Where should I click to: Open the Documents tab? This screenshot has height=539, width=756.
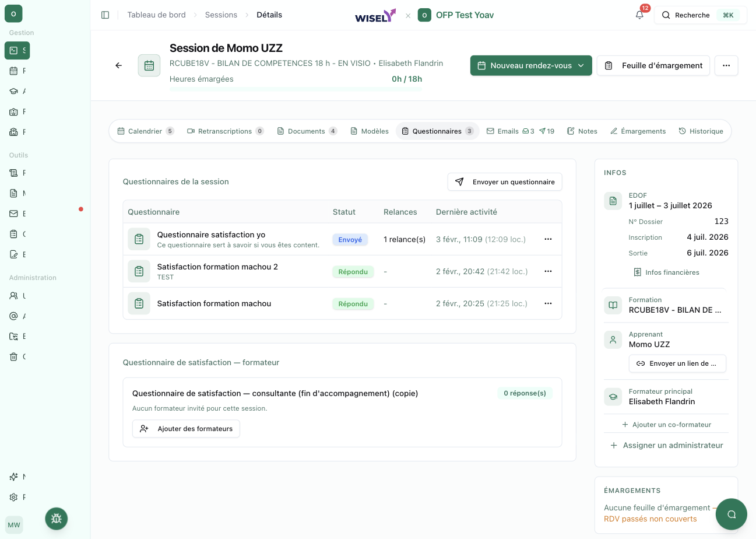(307, 131)
